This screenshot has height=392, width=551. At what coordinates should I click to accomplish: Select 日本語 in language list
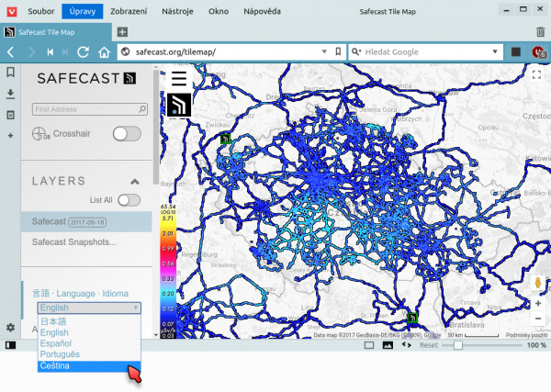(x=89, y=321)
